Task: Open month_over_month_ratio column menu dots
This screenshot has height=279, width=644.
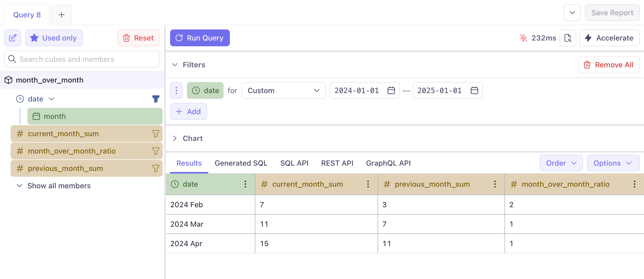Action: pos(635,184)
